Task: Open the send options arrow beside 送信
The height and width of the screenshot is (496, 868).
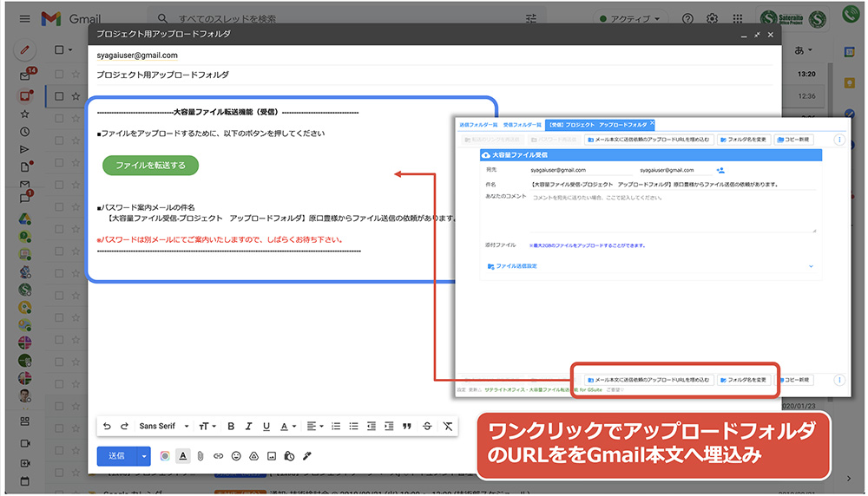Action: [x=144, y=456]
